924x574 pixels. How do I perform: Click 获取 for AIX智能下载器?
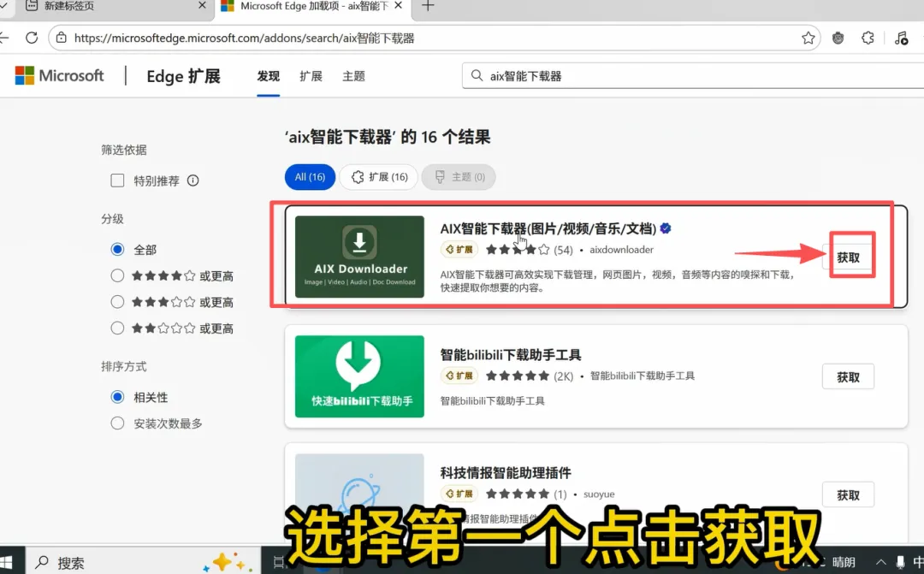point(848,257)
